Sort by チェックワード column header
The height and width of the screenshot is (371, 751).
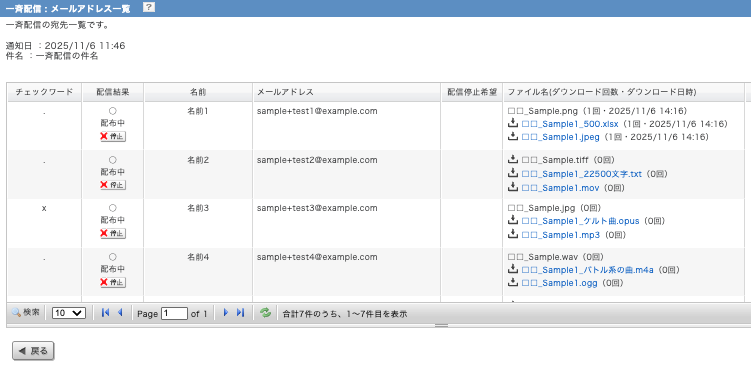(x=45, y=92)
